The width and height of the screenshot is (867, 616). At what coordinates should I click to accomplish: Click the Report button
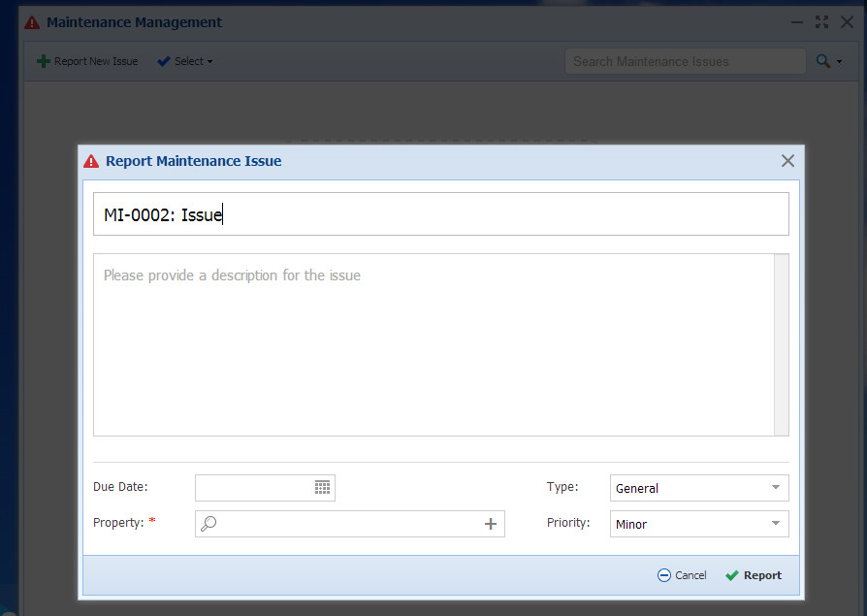[754, 575]
